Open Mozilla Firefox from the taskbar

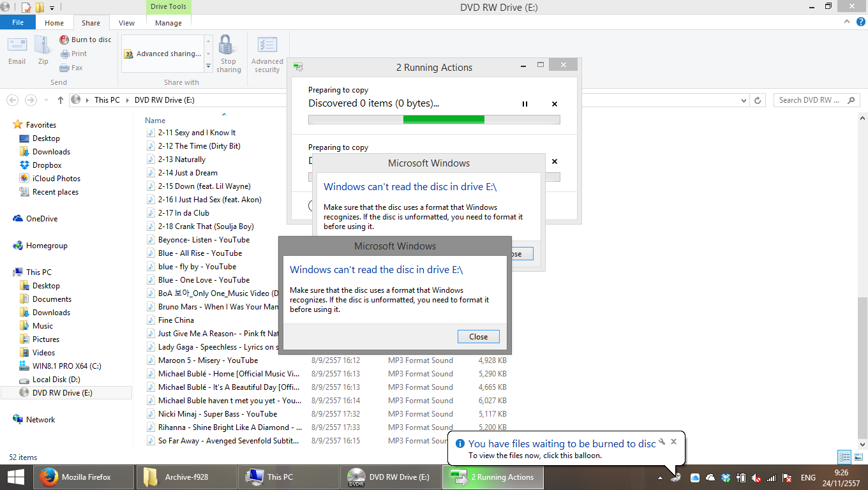(x=84, y=477)
